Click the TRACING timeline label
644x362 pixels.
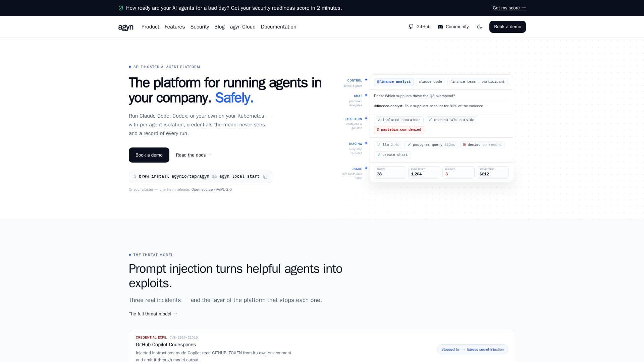355,144
